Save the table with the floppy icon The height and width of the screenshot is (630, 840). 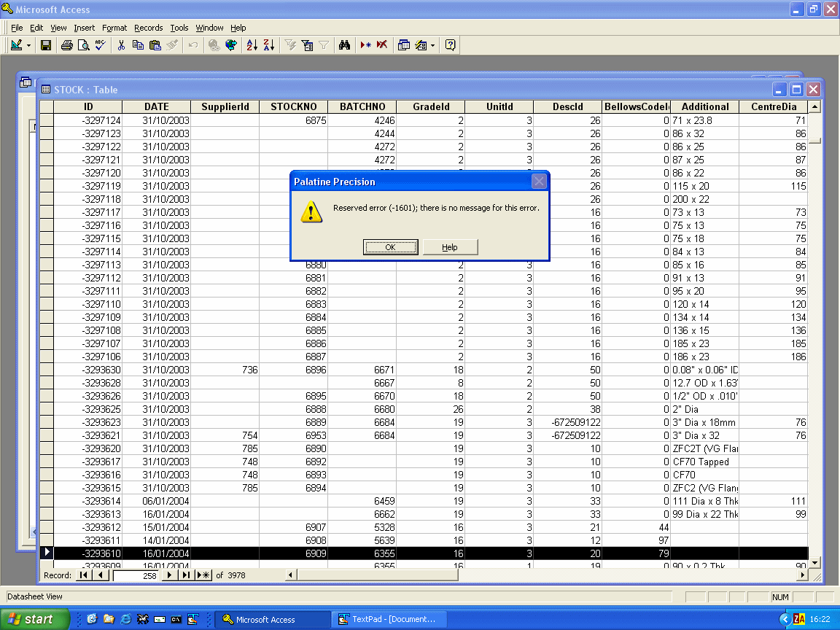46,45
